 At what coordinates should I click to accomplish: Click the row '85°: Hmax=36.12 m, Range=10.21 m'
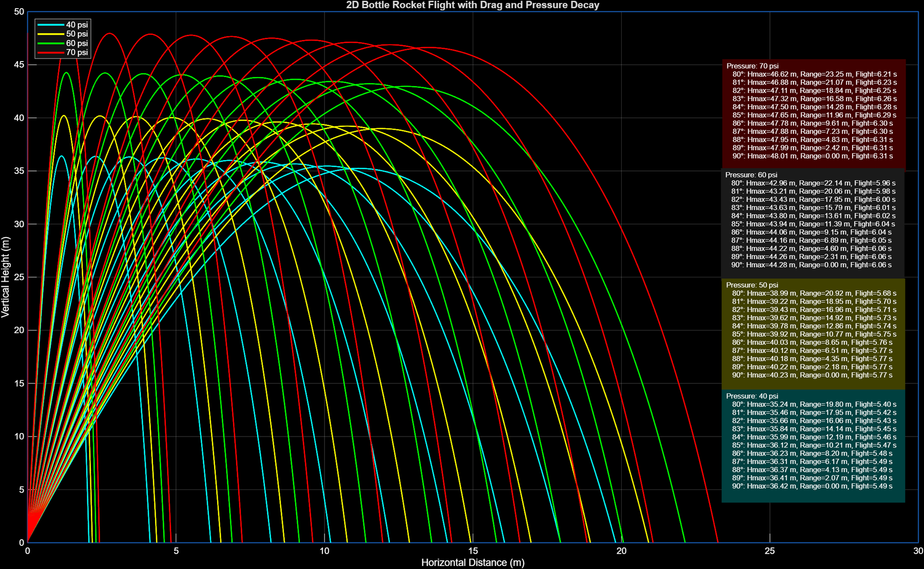click(x=815, y=445)
